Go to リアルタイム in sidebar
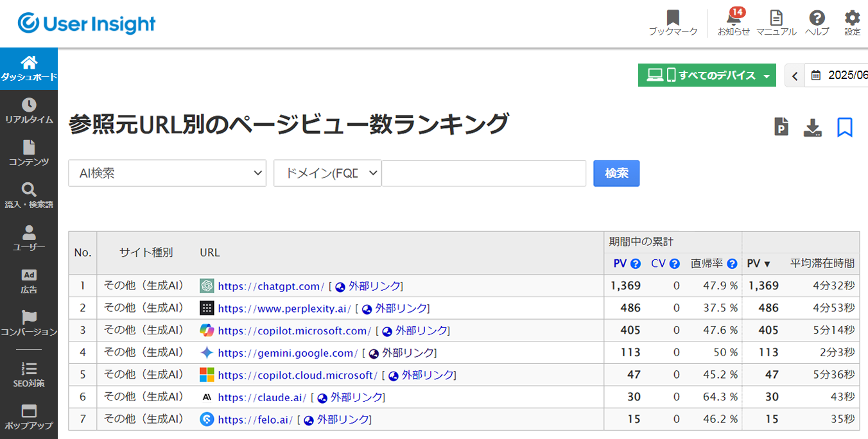 point(29,111)
